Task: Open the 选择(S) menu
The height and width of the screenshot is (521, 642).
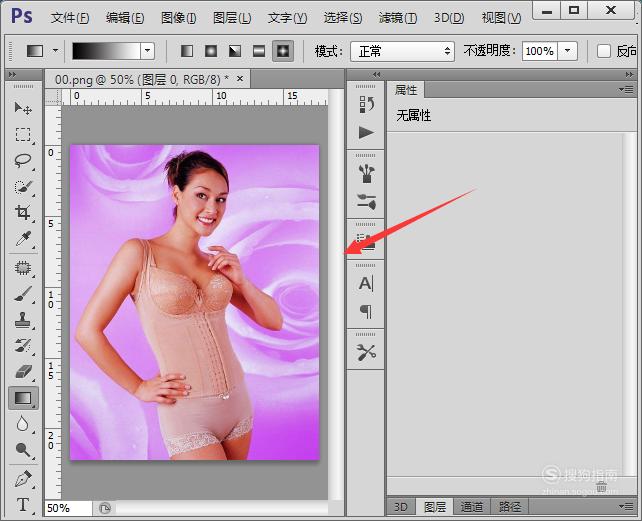Action: click(x=343, y=18)
